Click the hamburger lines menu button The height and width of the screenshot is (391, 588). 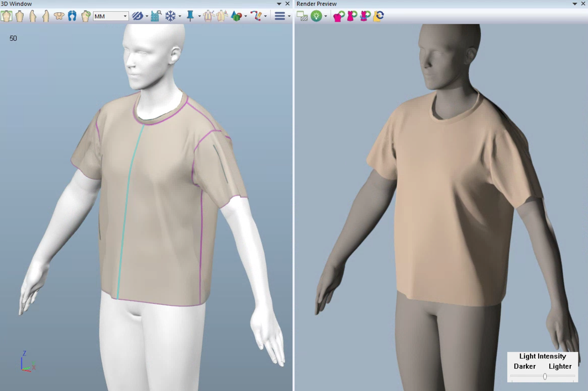pos(280,16)
